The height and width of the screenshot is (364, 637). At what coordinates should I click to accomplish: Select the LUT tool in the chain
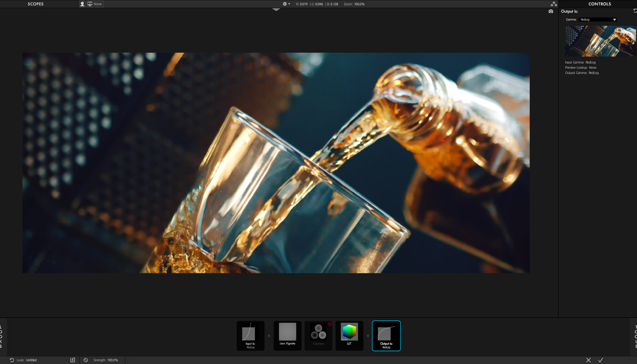coord(349,335)
